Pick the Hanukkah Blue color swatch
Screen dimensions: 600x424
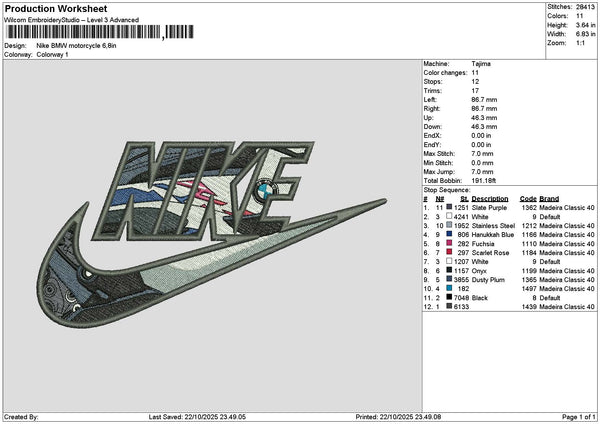click(x=449, y=234)
